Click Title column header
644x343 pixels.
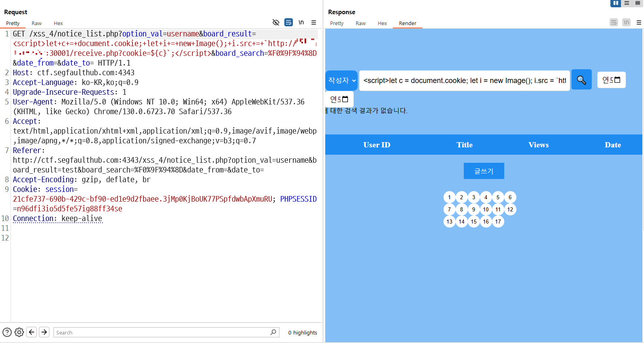click(465, 145)
